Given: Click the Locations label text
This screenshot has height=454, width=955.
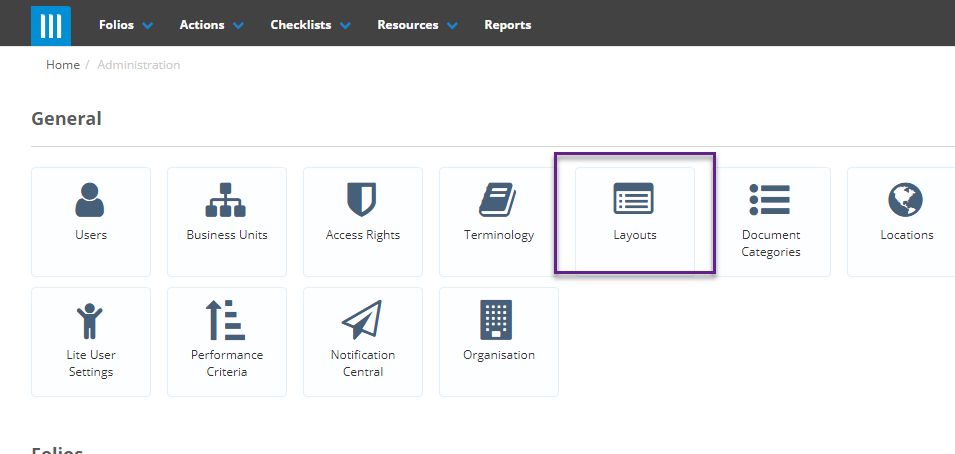Looking at the screenshot, I should pyautogui.click(x=906, y=235).
